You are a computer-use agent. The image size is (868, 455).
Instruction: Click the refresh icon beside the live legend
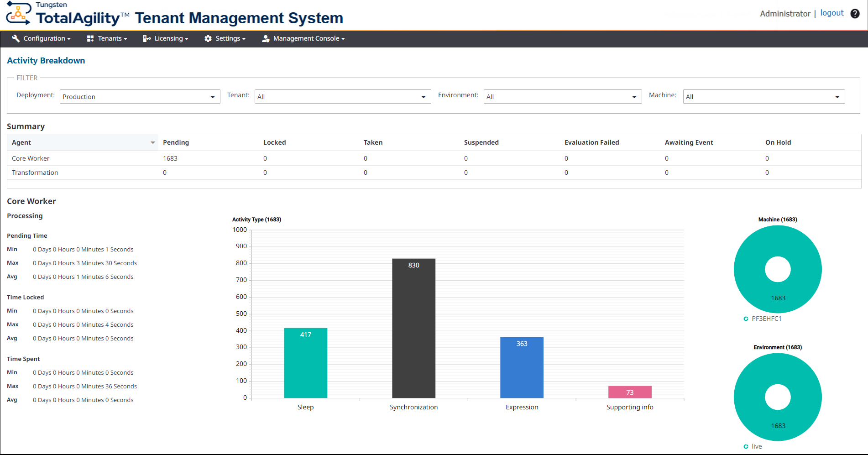(747, 446)
